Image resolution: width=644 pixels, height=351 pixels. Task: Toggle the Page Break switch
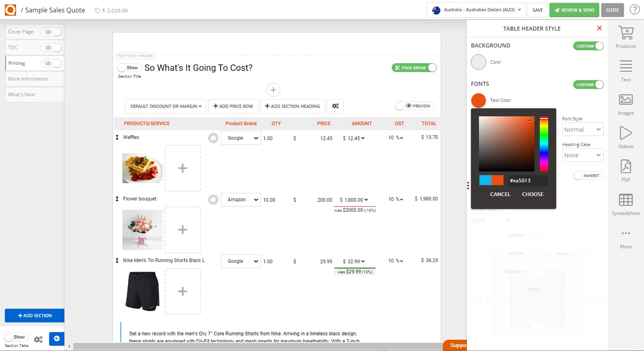click(414, 68)
